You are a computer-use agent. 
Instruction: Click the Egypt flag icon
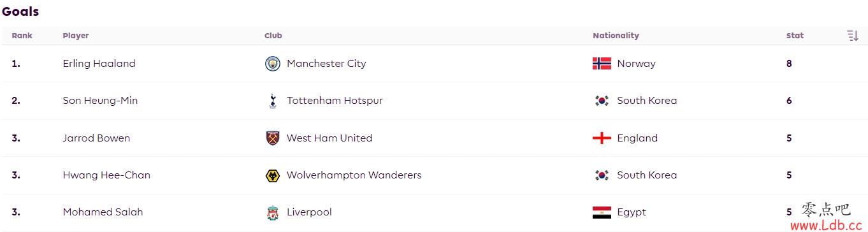click(602, 212)
